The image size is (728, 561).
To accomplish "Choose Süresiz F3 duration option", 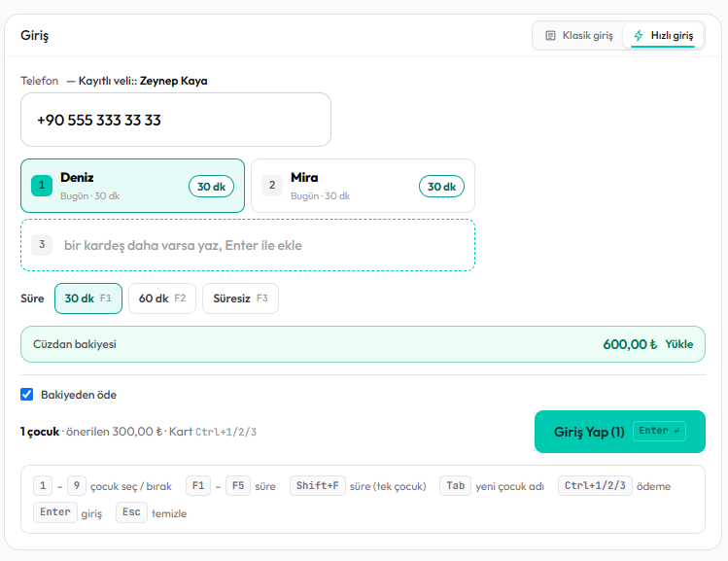I will (240, 298).
